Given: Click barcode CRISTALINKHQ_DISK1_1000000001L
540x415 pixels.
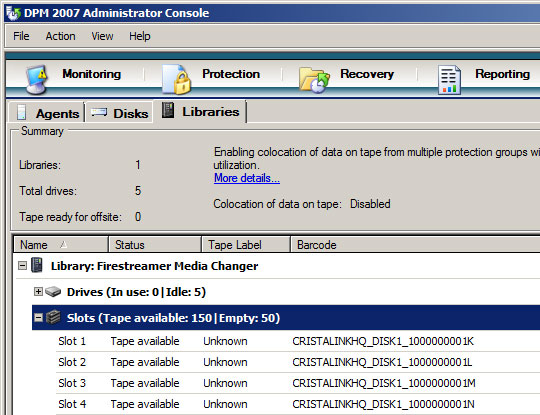Looking at the screenshot, I should 382,362.
